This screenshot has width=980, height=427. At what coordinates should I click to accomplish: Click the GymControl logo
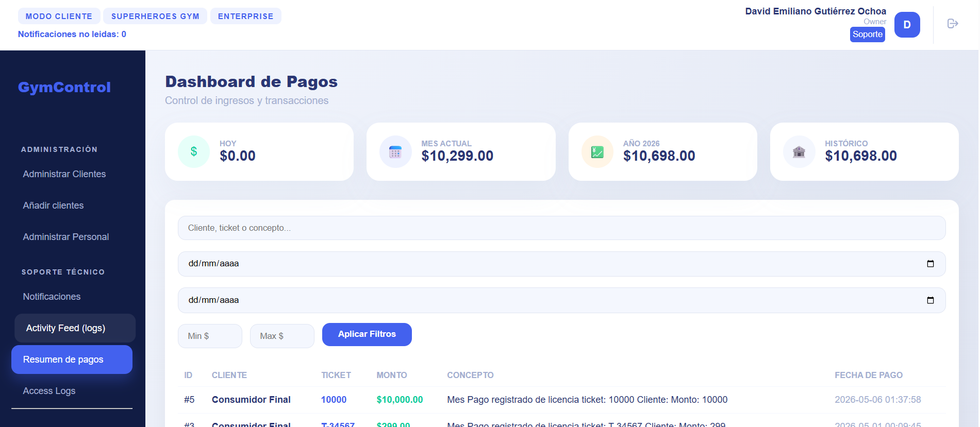point(64,87)
